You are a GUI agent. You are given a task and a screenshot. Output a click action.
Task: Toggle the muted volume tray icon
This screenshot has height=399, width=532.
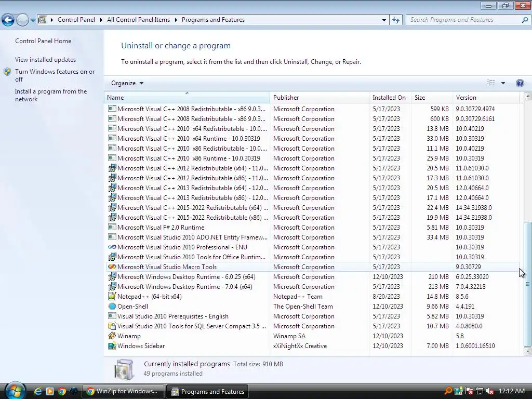pyautogui.click(x=489, y=391)
